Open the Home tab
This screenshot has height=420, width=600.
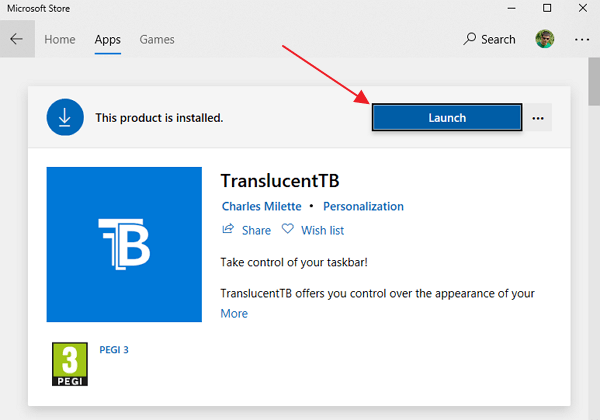(60, 40)
